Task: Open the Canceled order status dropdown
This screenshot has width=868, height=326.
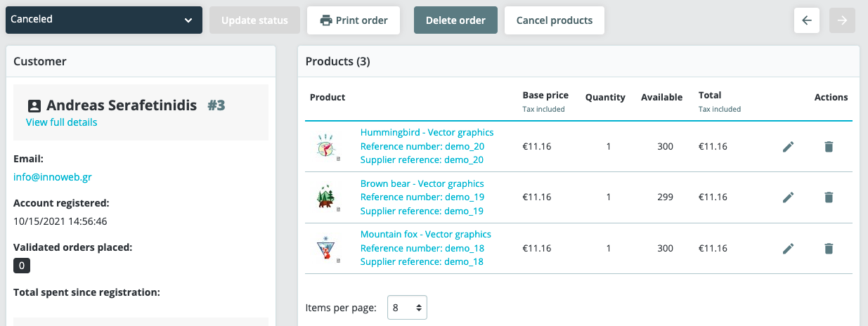Action: tap(104, 20)
